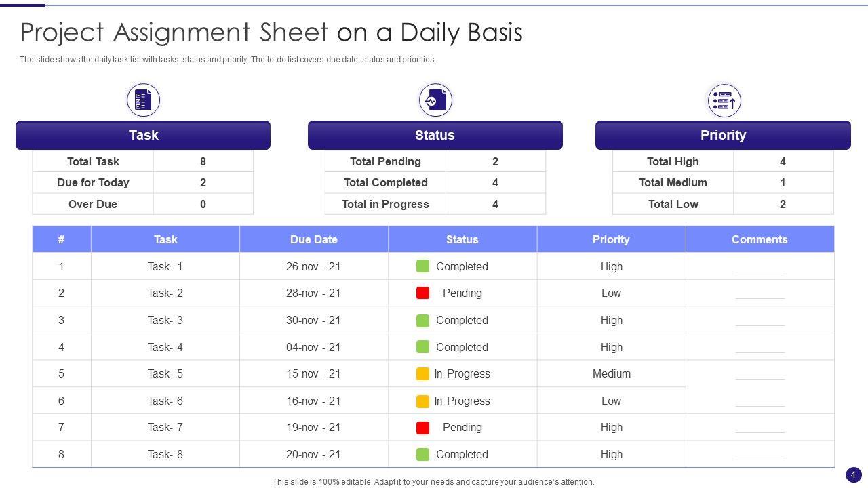Click the Medium priority cell for Task- 5

tap(611, 373)
